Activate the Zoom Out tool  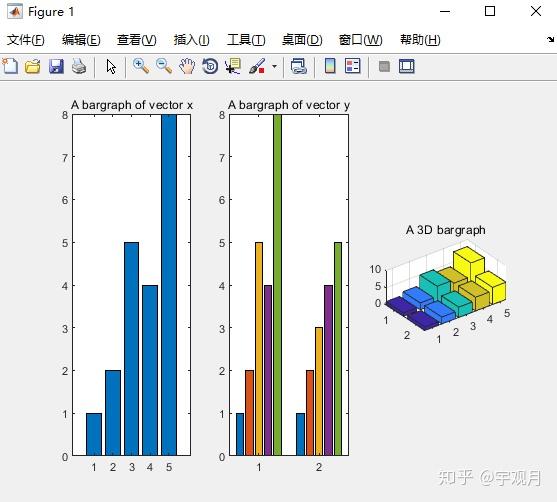(164, 66)
